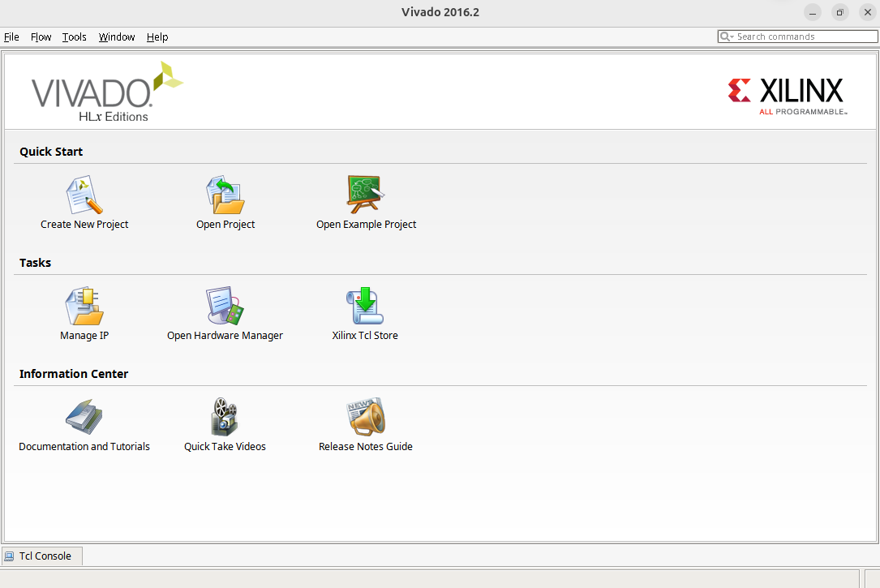Click the Xilinx logo in the header
The height and width of the screenshot is (588, 880).
(786, 95)
